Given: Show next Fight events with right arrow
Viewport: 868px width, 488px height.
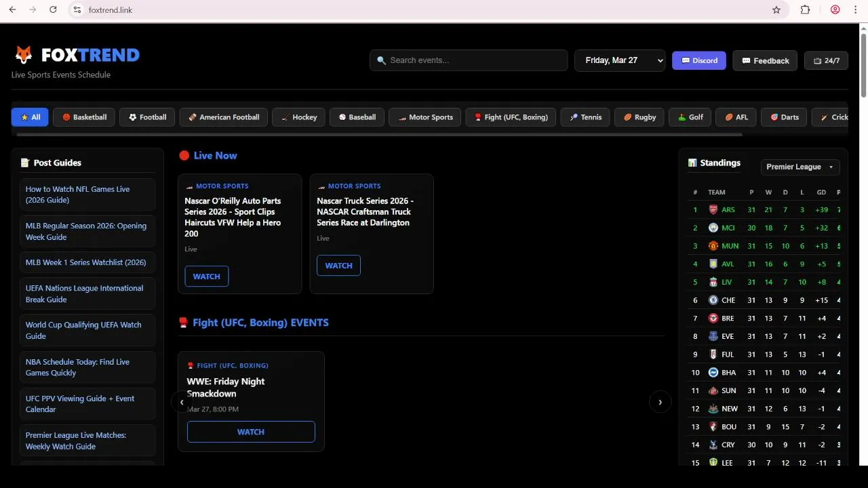Looking at the screenshot, I should point(660,402).
